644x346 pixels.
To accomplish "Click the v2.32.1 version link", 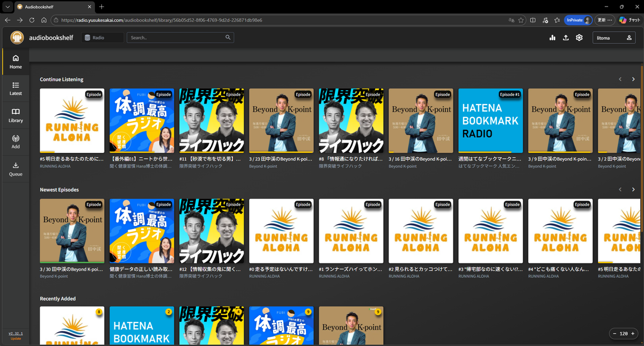I will click(x=16, y=333).
